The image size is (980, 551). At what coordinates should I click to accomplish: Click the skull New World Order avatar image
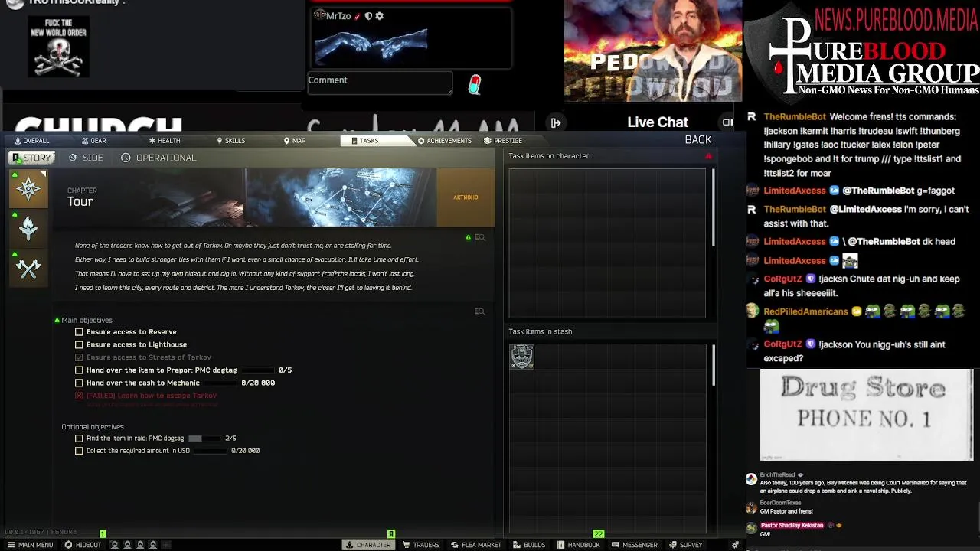pos(59,47)
